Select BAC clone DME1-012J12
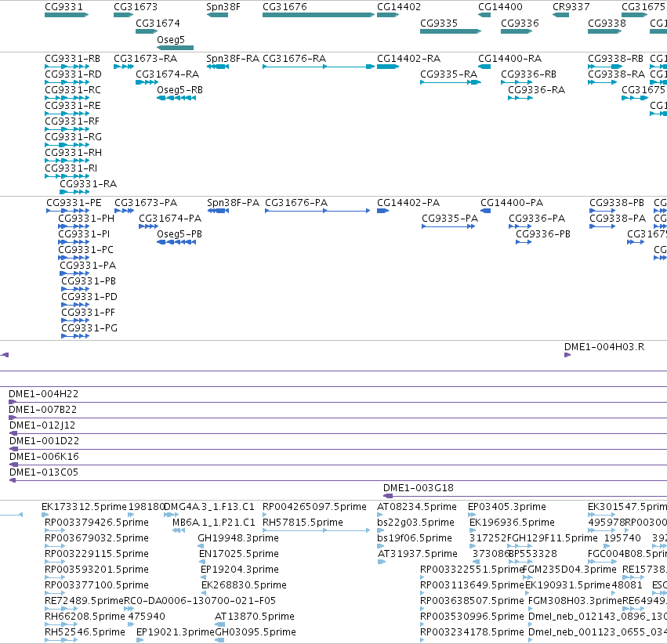Viewport: 667px width, 644px height. pyautogui.click(x=338, y=433)
